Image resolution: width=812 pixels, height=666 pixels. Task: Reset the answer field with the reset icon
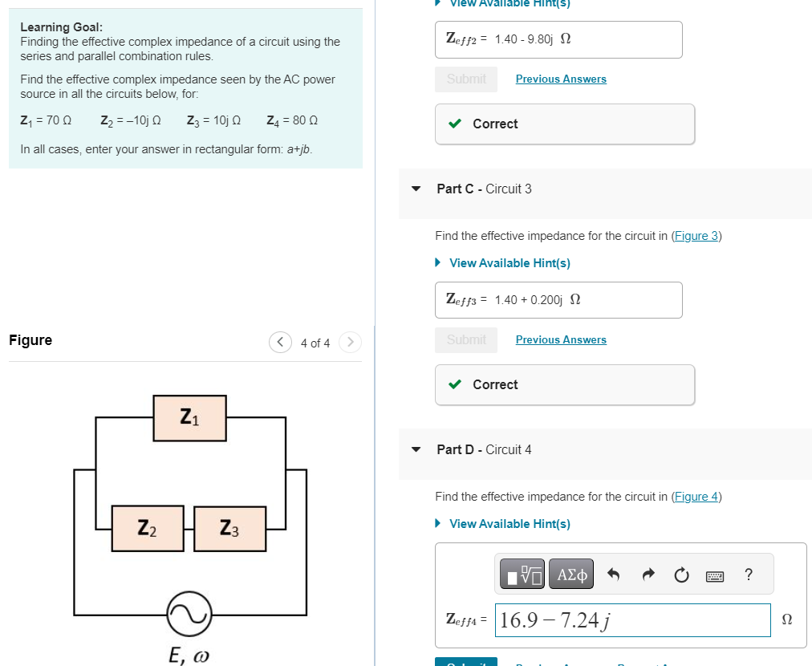[680, 574]
